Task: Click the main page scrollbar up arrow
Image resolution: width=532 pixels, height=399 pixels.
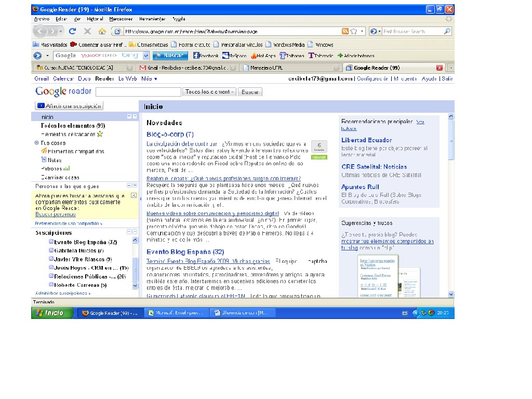Action: pos(451,116)
